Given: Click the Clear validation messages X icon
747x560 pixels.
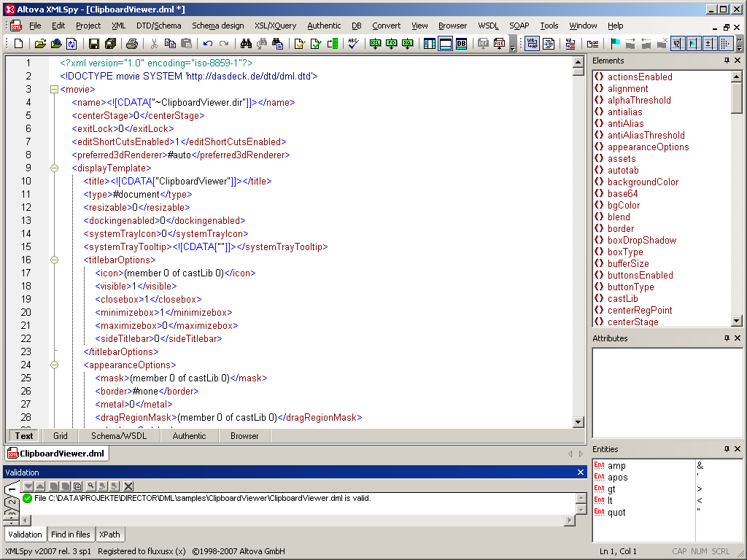Looking at the screenshot, I should 128,486.
